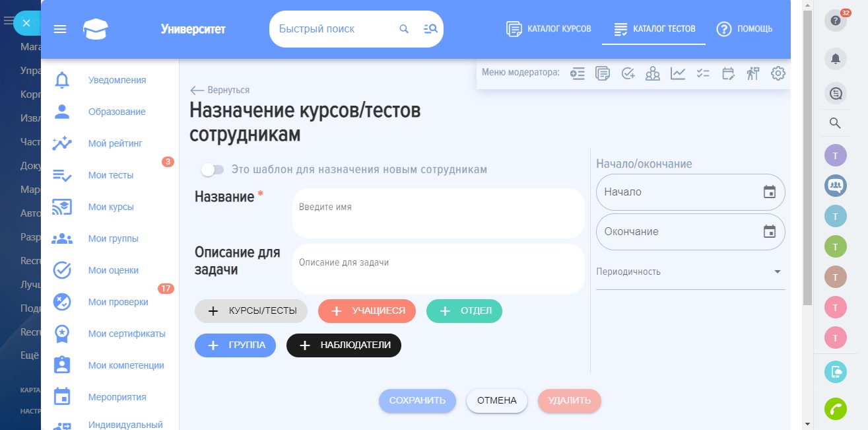Viewport: 868px width, 430px height.
Task: Open Мои сертификаты in sidebar
Action: [x=110, y=334]
